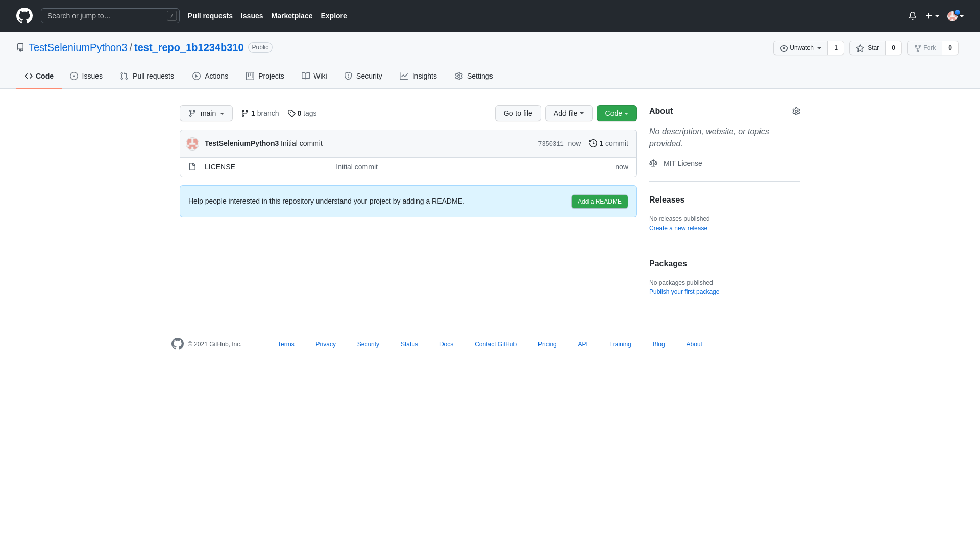This screenshot has height=551, width=980.
Task: View the 0 tags link
Action: [x=302, y=113]
